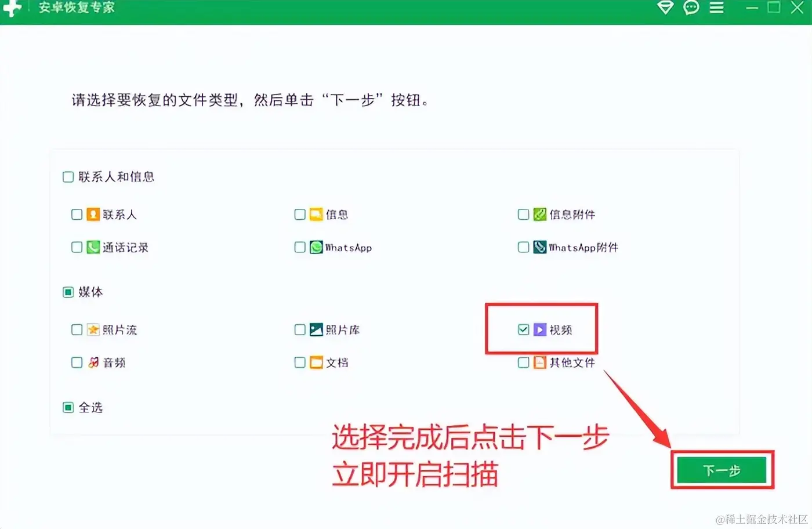Click the red 音频 music note icon
This screenshot has height=529, width=812.
93,363
